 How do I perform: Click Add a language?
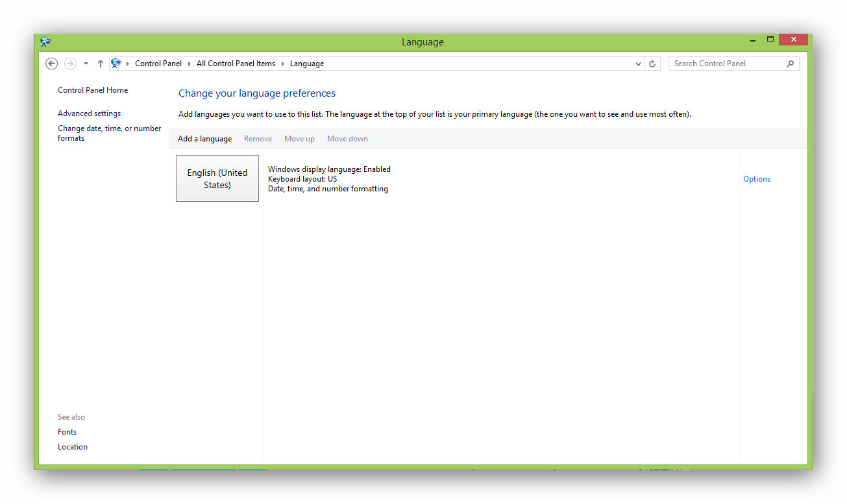(x=204, y=139)
